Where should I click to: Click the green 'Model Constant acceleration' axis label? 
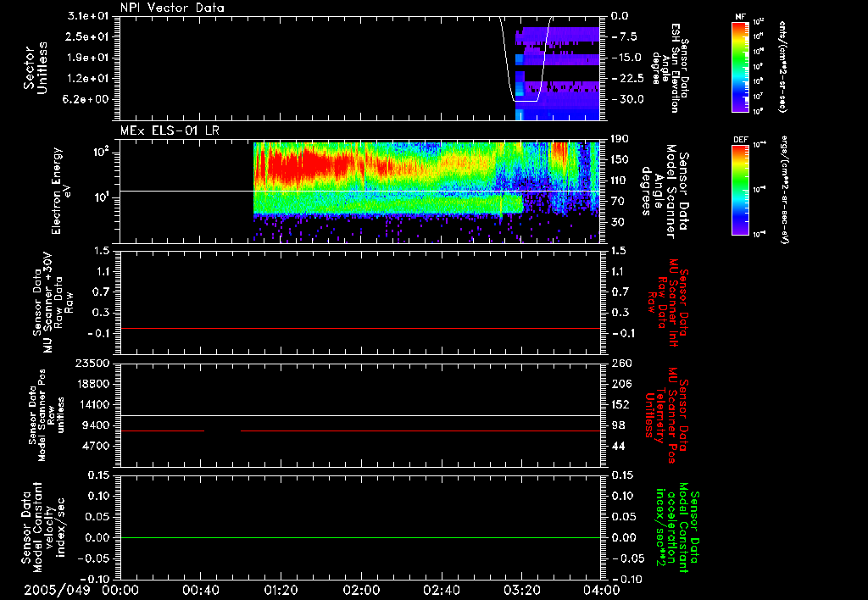(678, 527)
